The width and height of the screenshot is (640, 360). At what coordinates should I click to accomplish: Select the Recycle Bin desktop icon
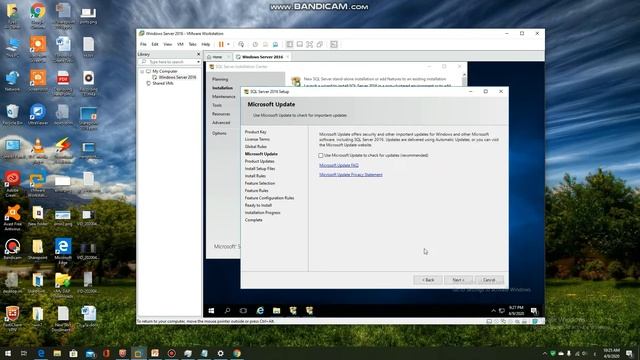click(13, 115)
